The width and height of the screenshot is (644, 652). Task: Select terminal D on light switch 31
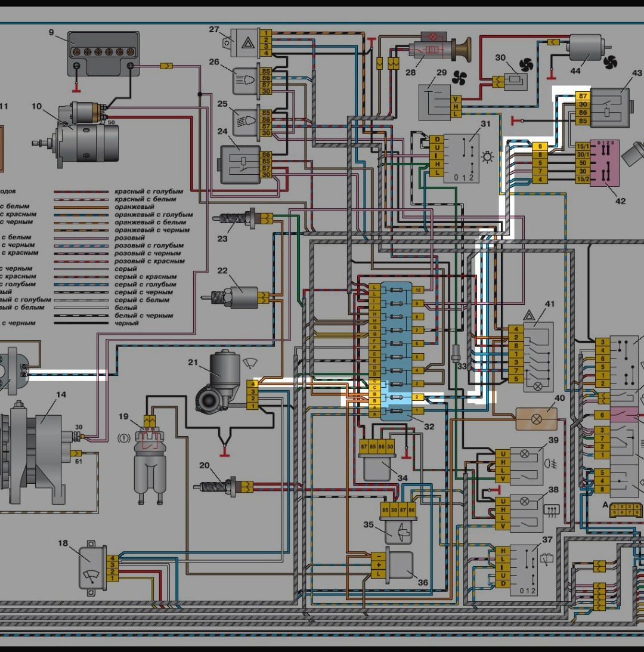pyautogui.click(x=436, y=140)
